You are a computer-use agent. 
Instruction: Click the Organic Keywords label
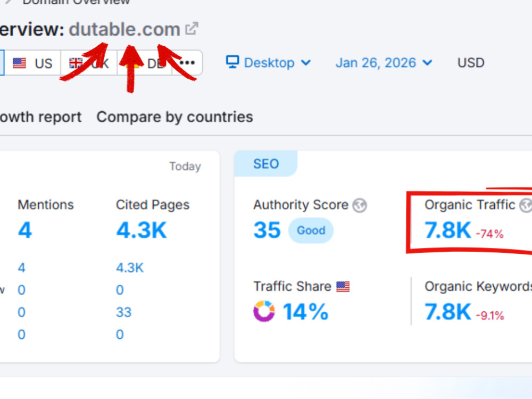478,287
